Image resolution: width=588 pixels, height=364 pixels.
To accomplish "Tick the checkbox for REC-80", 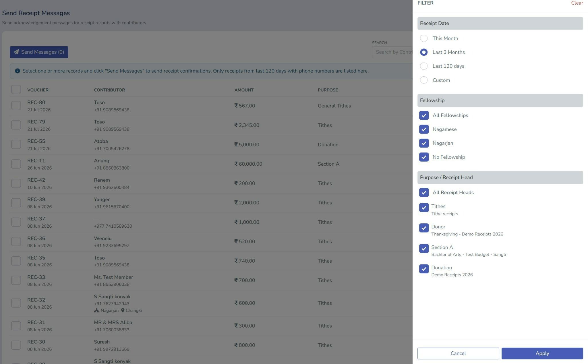I will point(16,106).
